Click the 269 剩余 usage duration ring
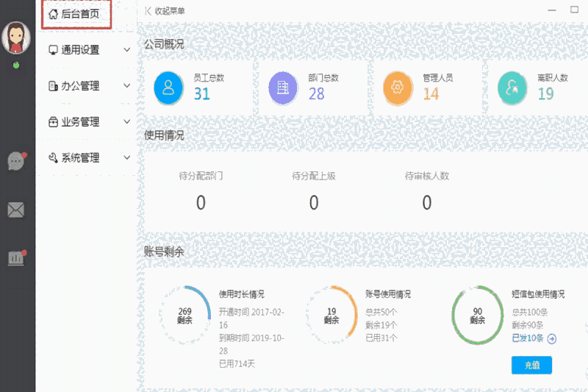The width and height of the screenshot is (588, 392). [184, 316]
